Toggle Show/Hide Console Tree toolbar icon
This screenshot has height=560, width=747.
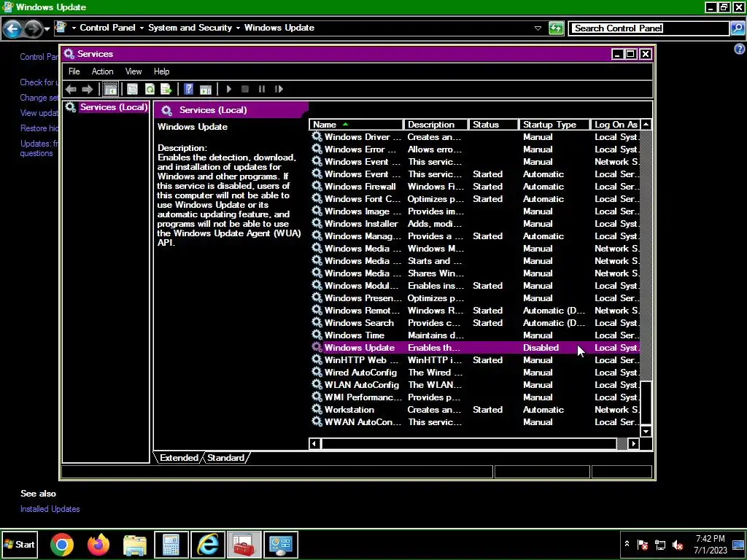coord(111,89)
